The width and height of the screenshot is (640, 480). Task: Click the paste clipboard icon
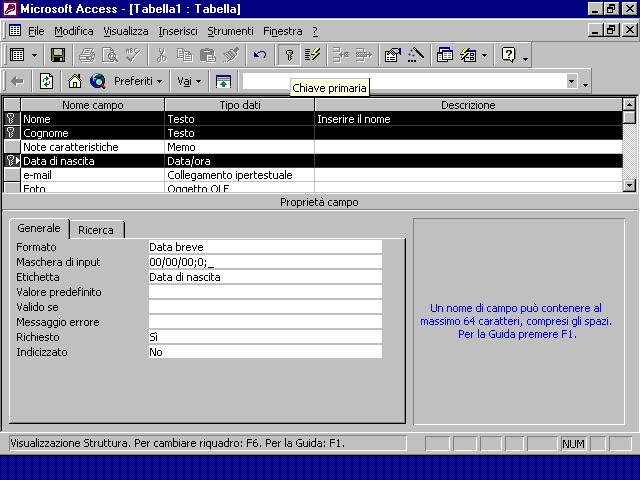tap(208, 55)
